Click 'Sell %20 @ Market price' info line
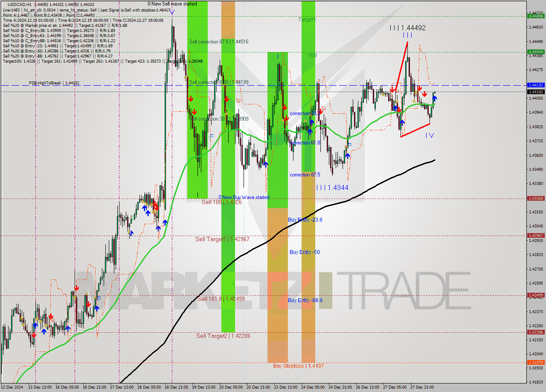The height and width of the screenshot is (392, 546). pos(65,25)
